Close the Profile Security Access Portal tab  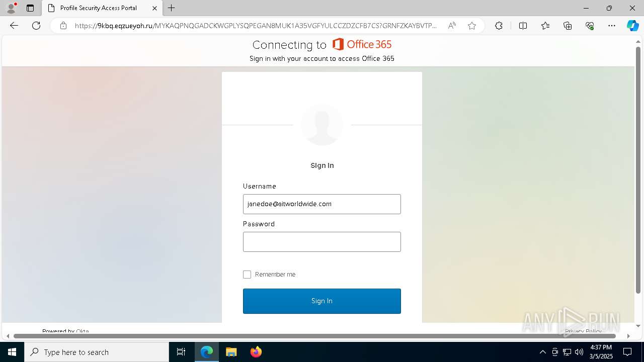(154, 8)
